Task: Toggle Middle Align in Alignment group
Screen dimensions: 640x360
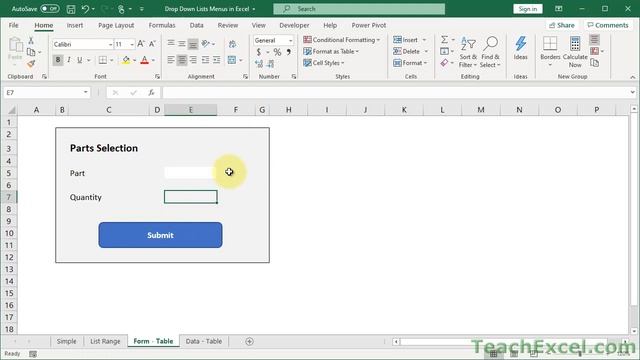Action: click(182, 43)
